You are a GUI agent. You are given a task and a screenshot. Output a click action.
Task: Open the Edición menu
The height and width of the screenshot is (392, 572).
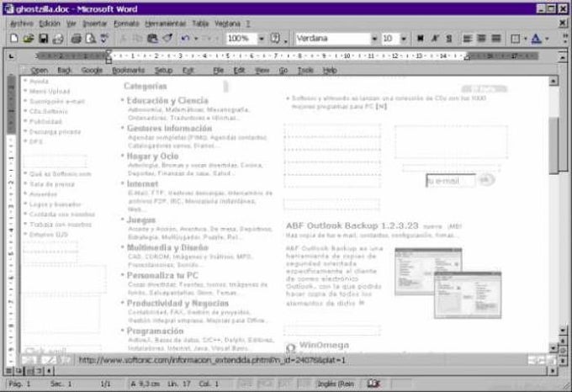50,24
